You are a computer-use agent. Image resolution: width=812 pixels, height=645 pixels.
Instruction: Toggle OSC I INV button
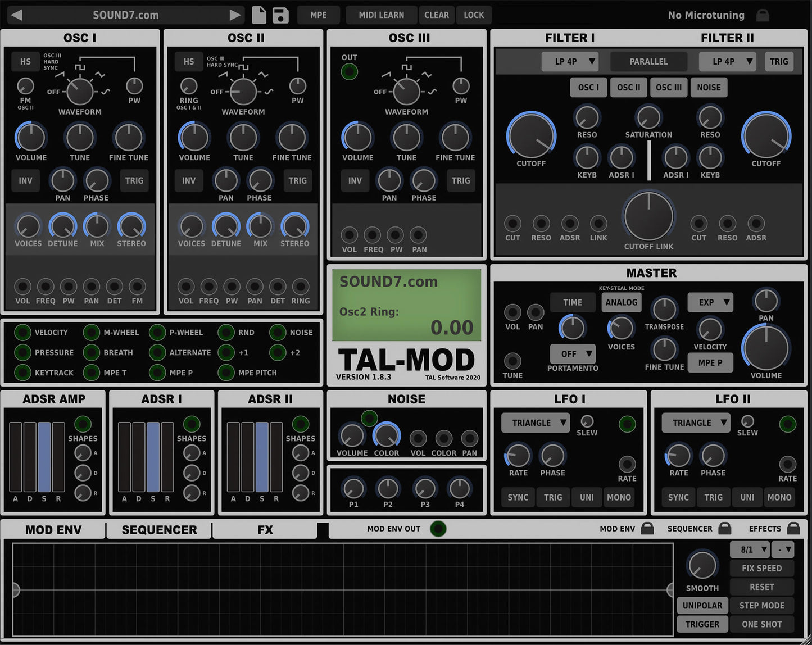click(x=25, y=180)
